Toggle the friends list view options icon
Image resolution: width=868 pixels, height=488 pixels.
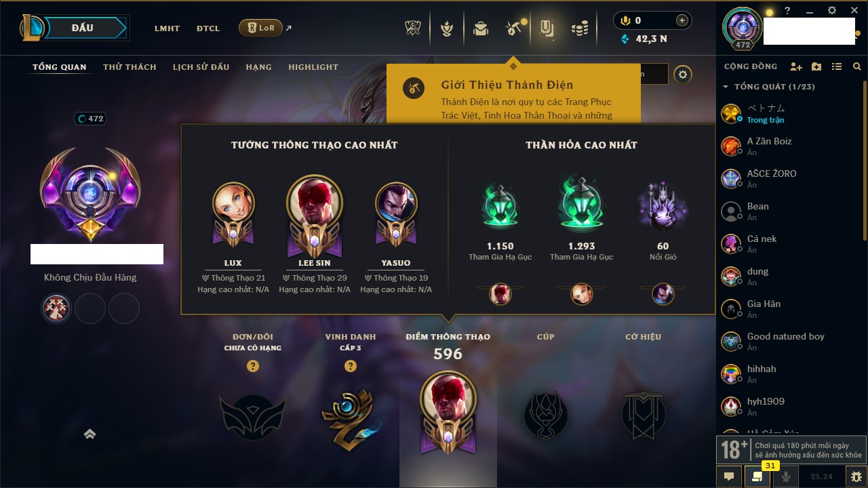(x=837, y=66)
